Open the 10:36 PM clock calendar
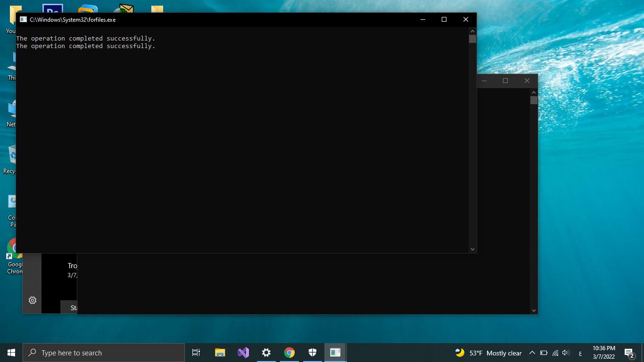The image size is (644, 362). [603, 353]
